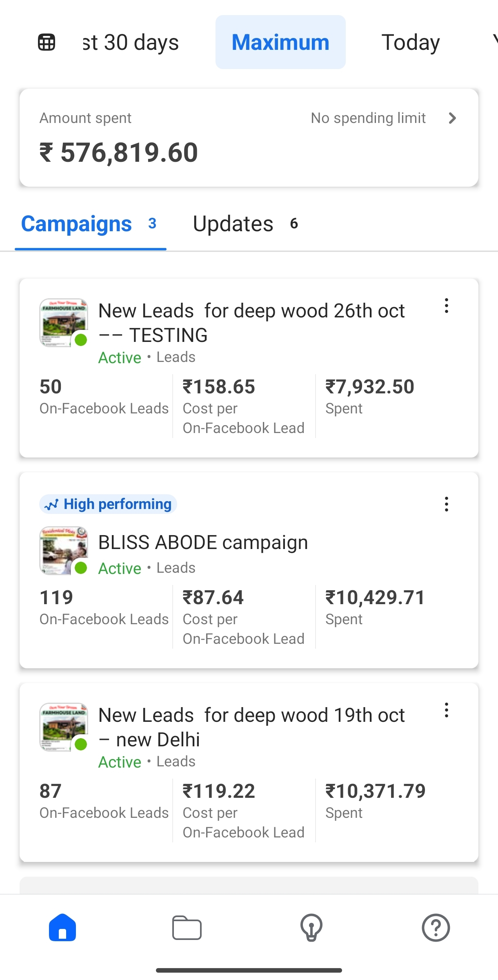Image resolution: width=498 pixels, height=980 pixels.
Task: Open the folder icon in bottom bar
Action: pos(187,928)
